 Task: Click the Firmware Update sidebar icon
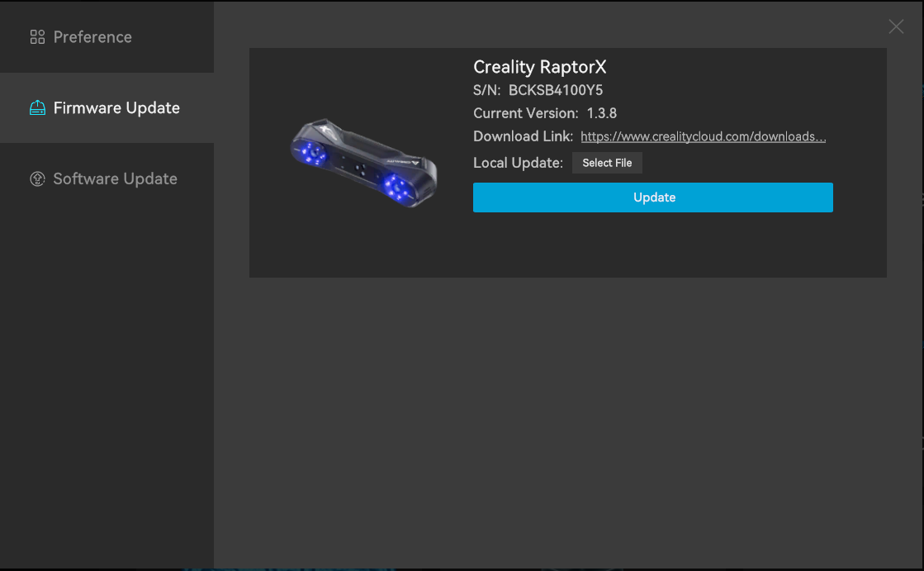[x=37, y=108]
